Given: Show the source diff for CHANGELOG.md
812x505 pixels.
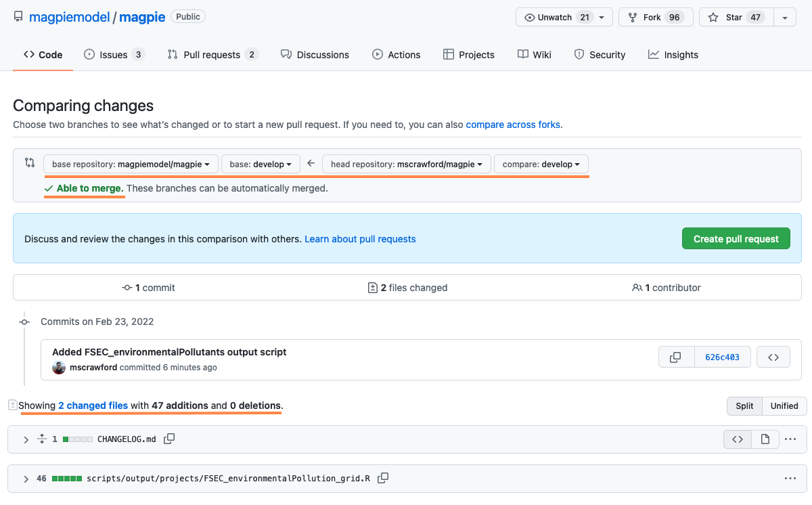Looking at the screenshot, I should (x=738, y=439).
